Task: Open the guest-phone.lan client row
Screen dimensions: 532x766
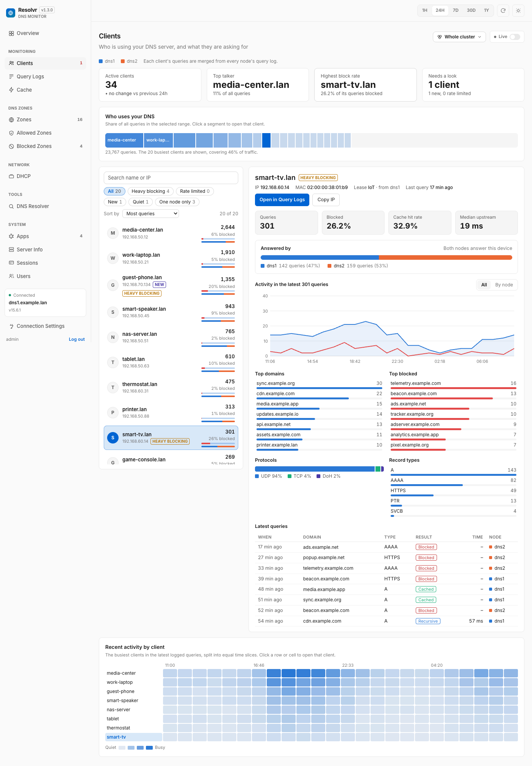Action: tap(171, 285)
